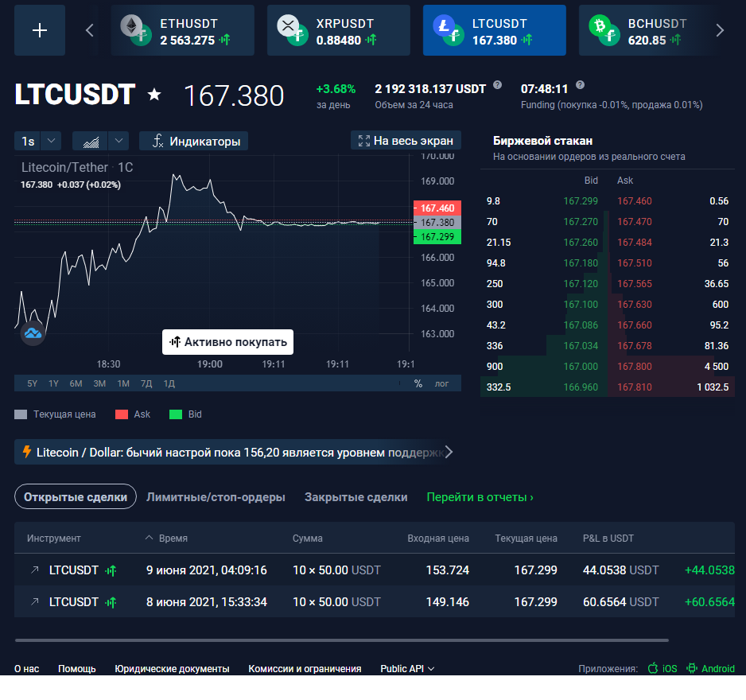Select the 1M chart range
The image size is (746, 700).
(123, 383)
